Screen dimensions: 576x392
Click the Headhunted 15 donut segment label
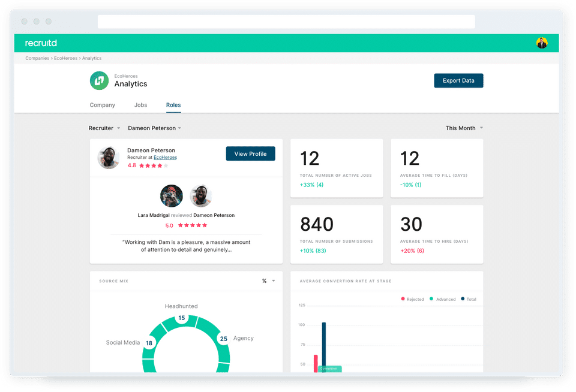181,318
